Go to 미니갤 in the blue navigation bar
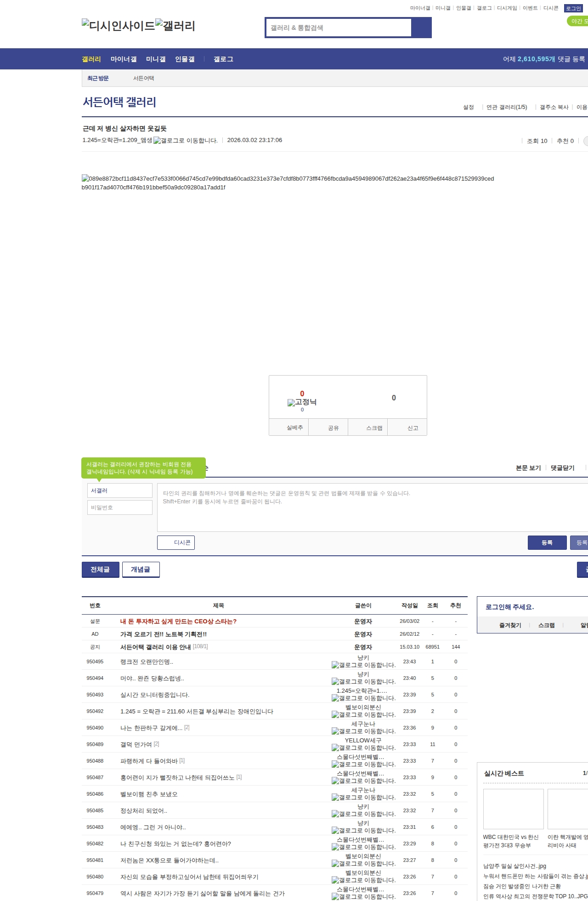588x901 pixels. click(x=156, y=59)
